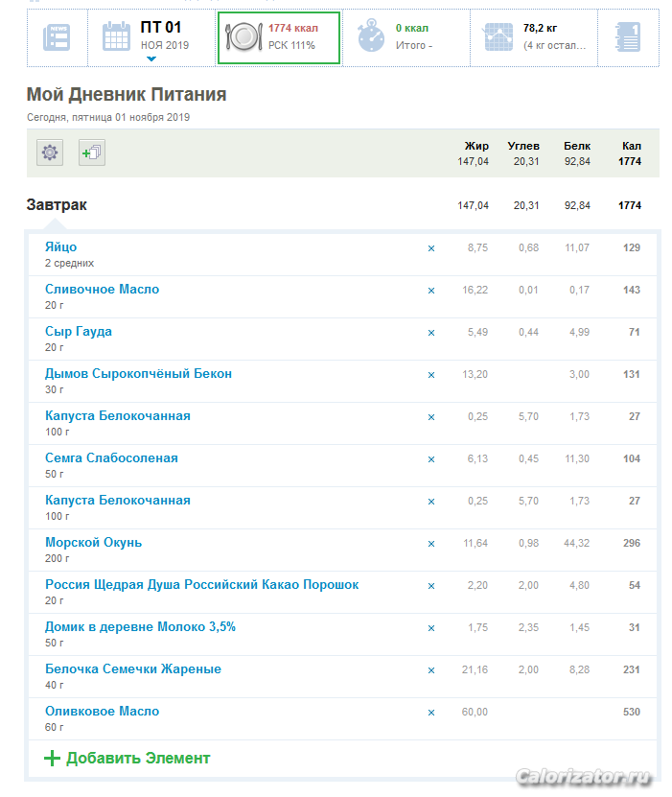Image resolution: width=672 pixels, height=797 pixels.
Task: Delete Оливковое Масло entry with x icon
Action: click(430, 713)
